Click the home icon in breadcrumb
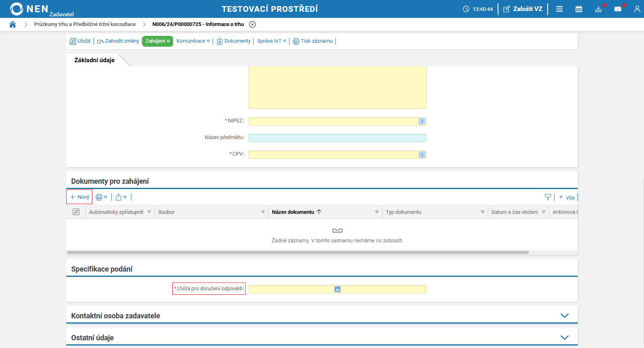 click(x=13, y=24)
